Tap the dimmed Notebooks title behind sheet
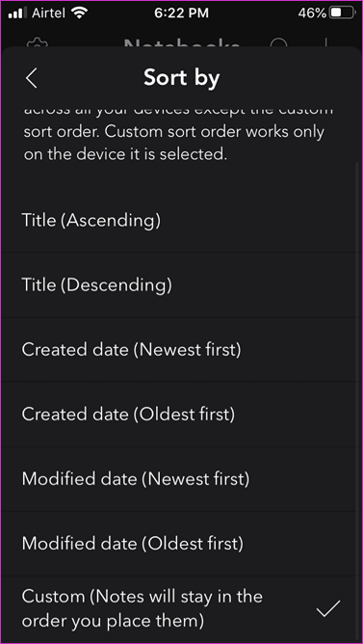The image size is (363, 644). pyautogui.click(x=181, y=43)
